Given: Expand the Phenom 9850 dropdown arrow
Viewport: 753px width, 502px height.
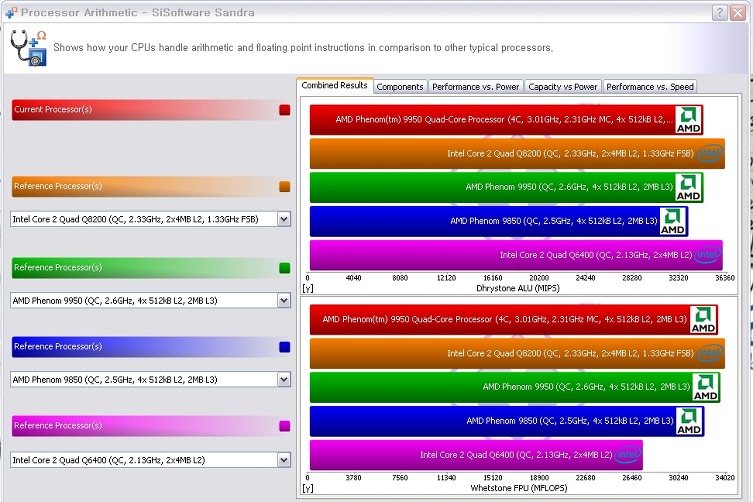Looking at the screenshot, I should pyautogui.click(x=284, y=380).
